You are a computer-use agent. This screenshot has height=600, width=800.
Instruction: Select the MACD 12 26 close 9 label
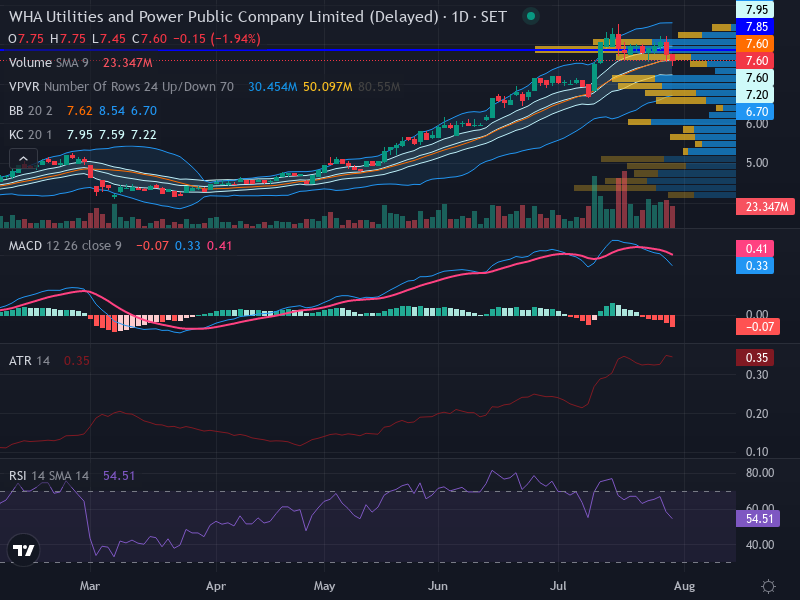coord(65,246)
